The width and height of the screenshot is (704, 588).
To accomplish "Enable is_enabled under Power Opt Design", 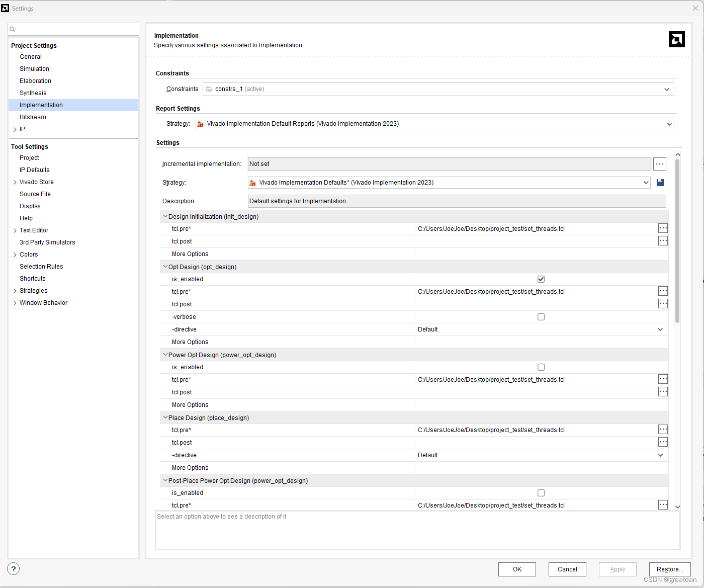I will [x=541, y=367].
